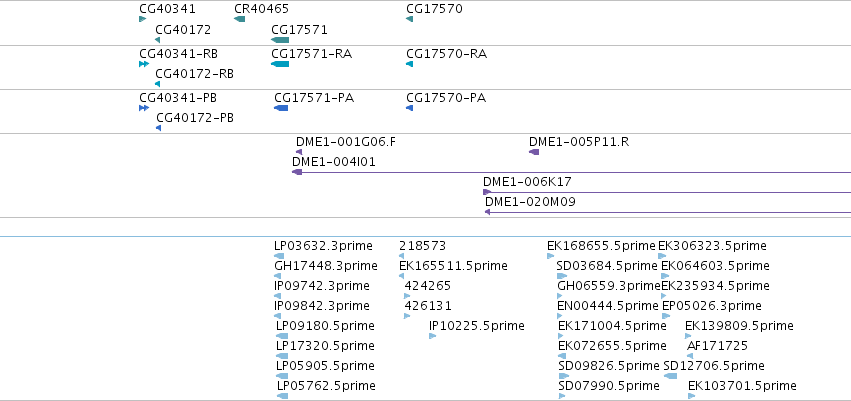Open the CG17571-PA label link
851x401 pixels.
pyautogui.click(x=314, y=98)
